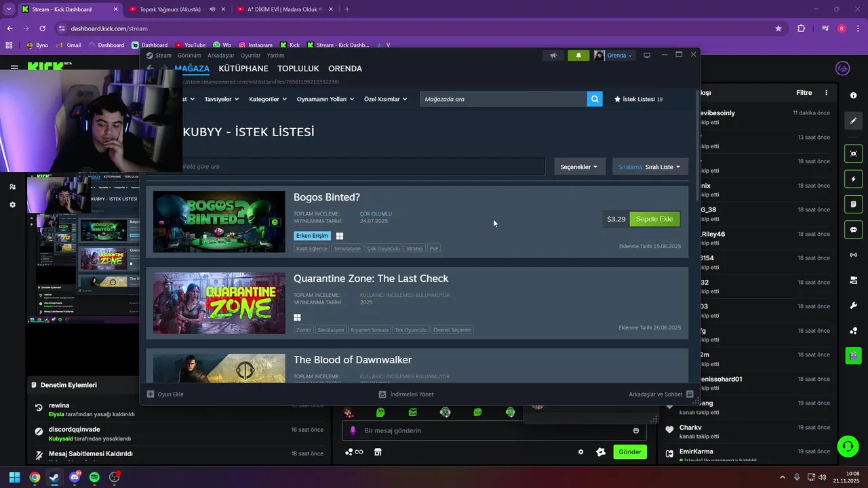
Task: Open the Bogos Binted game thumbnail
Action: pyautogui.click(x=219, y=222)
